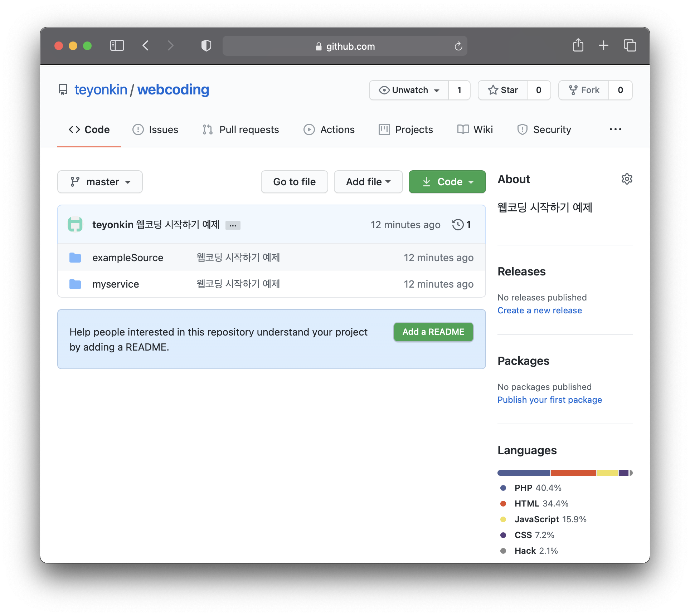
Task: Open the latest commit's 12 minutes ago timestamp
Action: (405, 225)
